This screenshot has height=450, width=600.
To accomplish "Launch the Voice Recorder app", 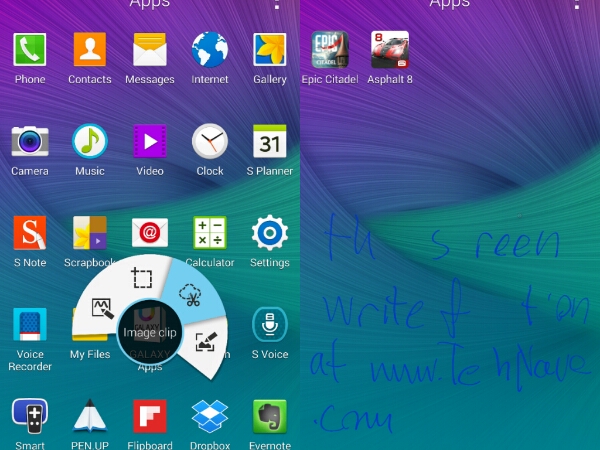I will coord(29,324).
